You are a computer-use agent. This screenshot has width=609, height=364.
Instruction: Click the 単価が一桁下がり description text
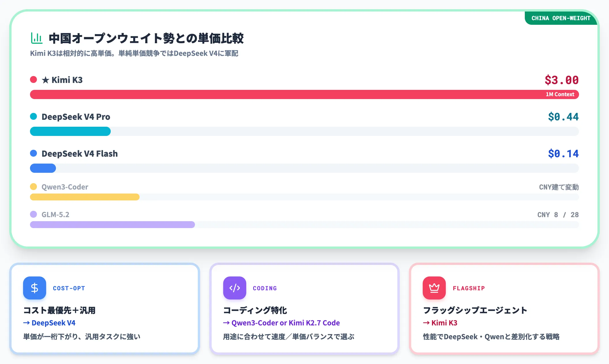(x=82, y=337)
